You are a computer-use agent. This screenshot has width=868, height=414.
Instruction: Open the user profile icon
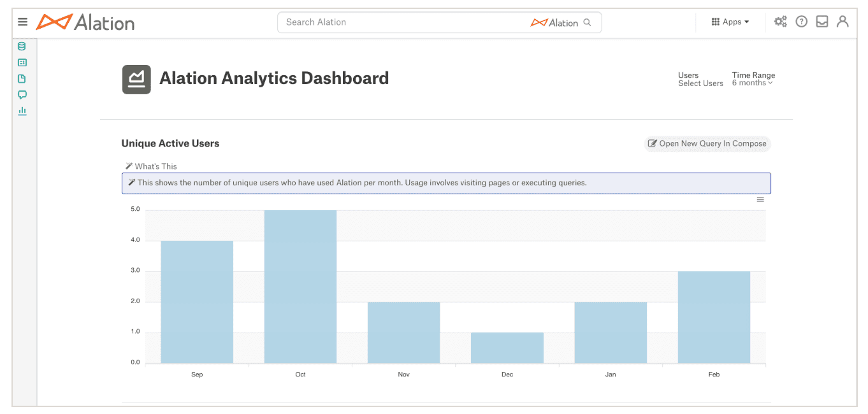coord(842,21)
